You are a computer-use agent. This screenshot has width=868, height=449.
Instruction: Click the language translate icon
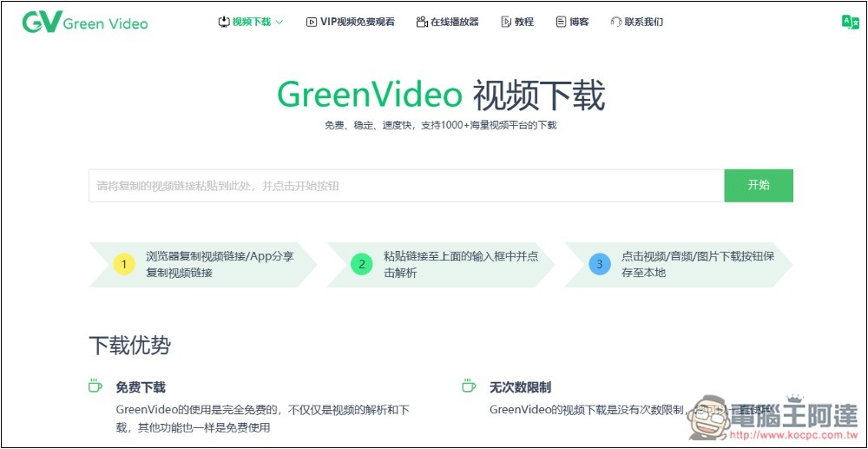coord(849,23)
